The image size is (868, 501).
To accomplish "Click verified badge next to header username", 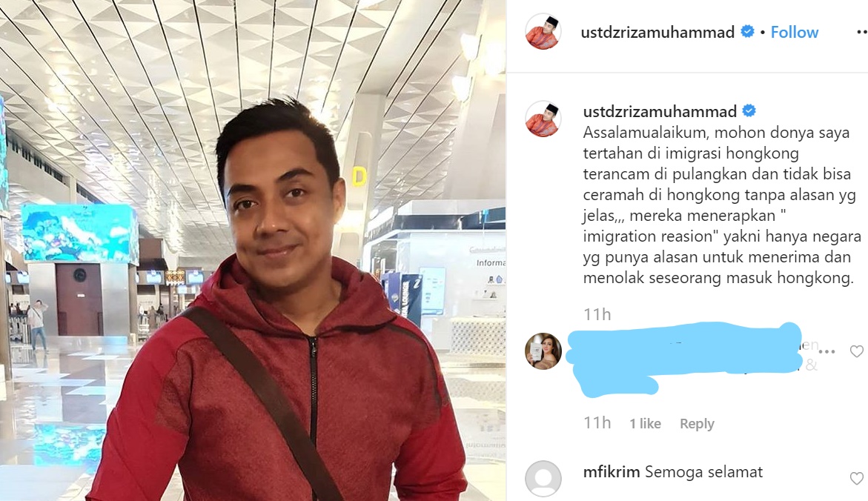I will pyautogui.click(x=747, y=32).
